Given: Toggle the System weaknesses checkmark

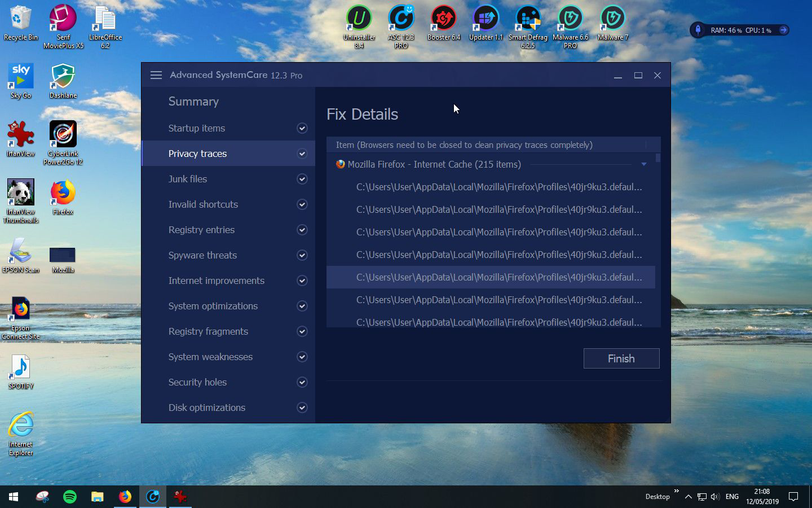Looking at the screenshot, I should tap(302, 357).
